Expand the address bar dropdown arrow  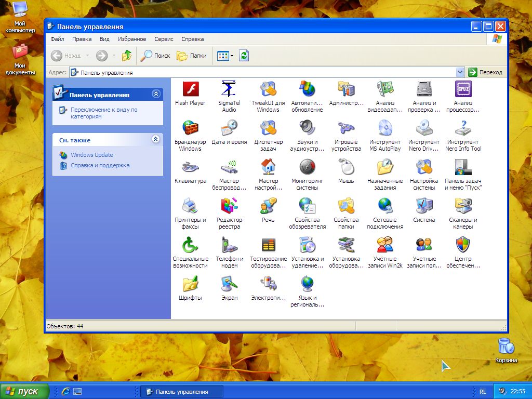point(460,72)
